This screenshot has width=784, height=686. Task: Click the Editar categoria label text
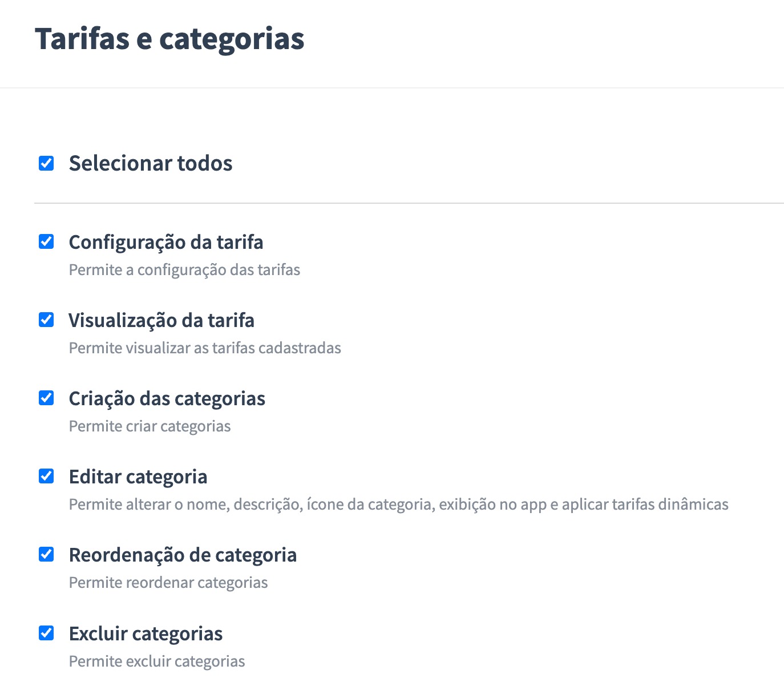[138, 477]
